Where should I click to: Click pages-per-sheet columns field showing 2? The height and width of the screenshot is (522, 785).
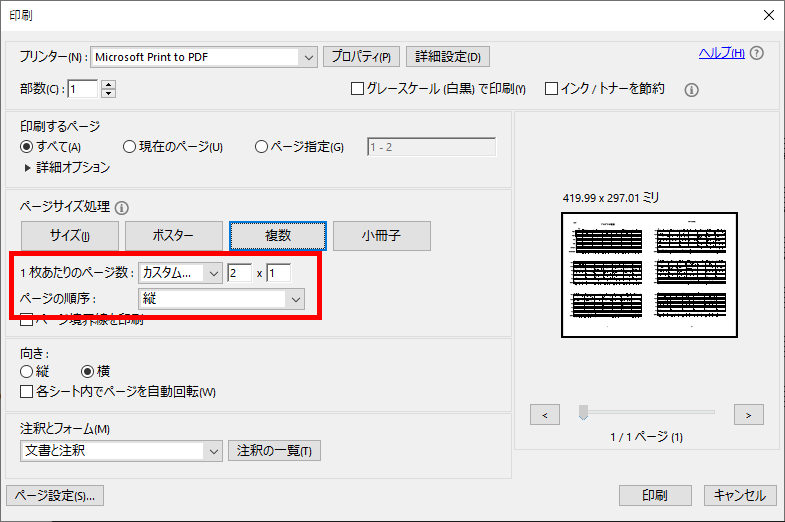239,273
